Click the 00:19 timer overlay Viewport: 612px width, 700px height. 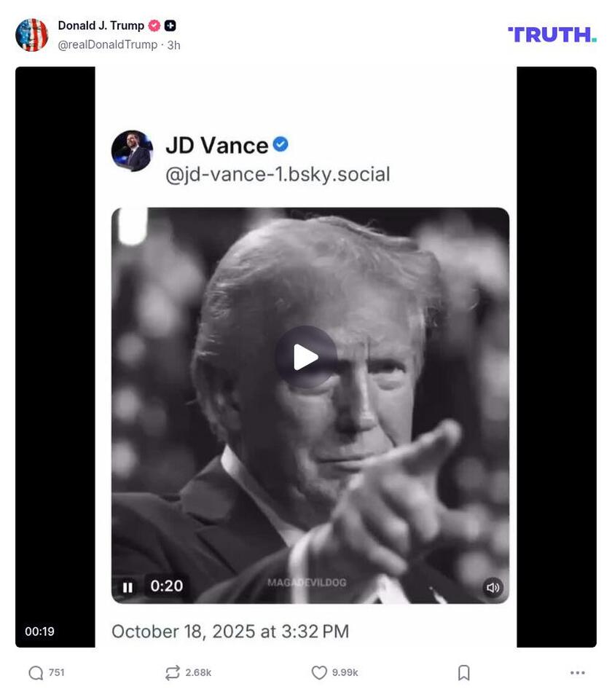[40, 631]
